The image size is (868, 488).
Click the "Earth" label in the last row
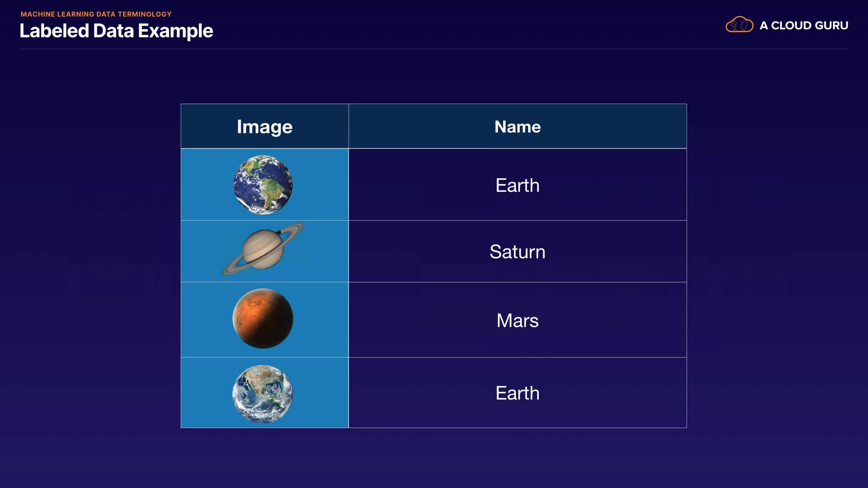click(x=517, y=393)
